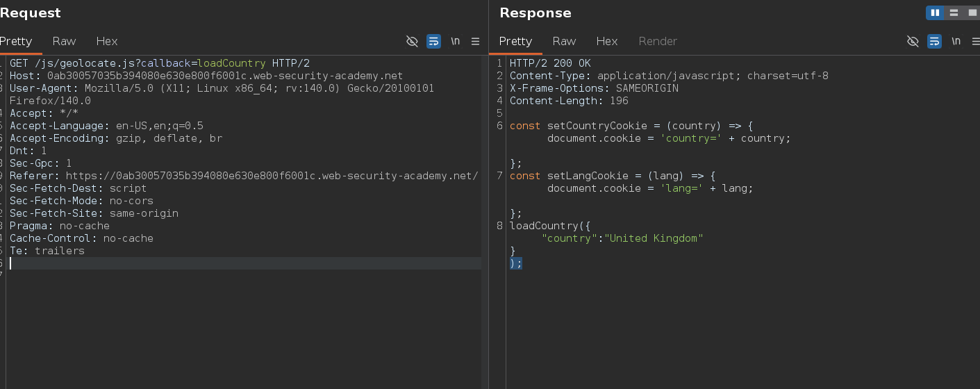Click the Dnt: 1 header line
Viewport: 980px width, 389px height.
28,151
